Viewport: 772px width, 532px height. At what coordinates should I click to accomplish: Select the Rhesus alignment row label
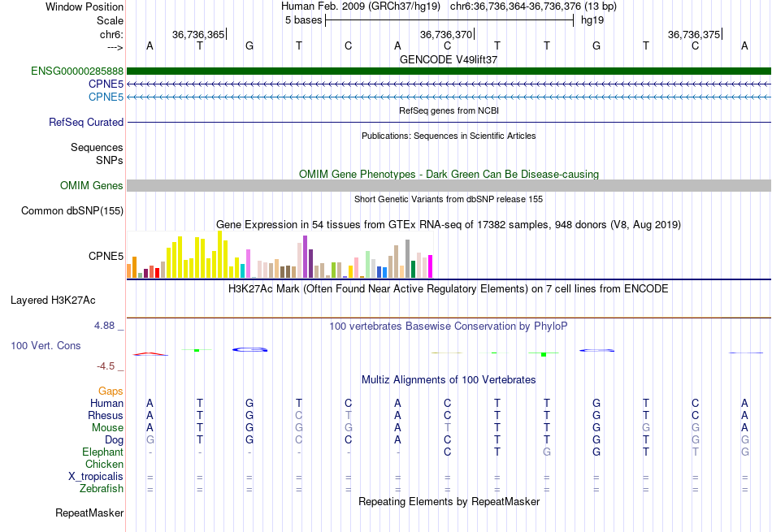click(106, 415)
